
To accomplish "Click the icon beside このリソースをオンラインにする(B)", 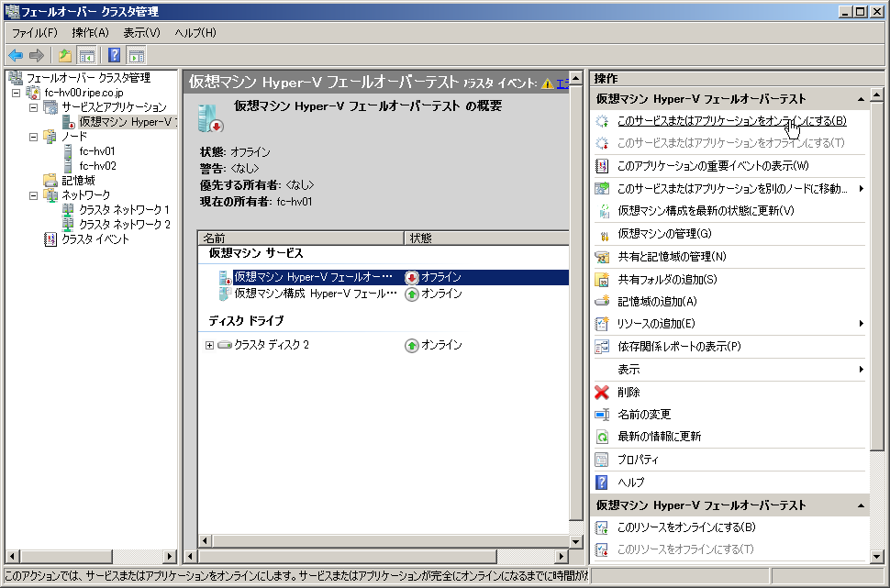I will (x=602, y=527).
